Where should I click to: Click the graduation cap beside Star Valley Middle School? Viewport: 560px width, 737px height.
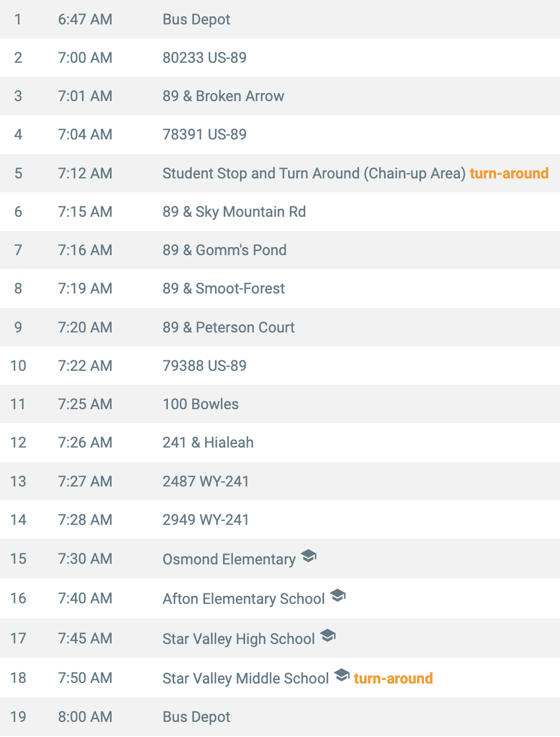[x=342, y=675]
